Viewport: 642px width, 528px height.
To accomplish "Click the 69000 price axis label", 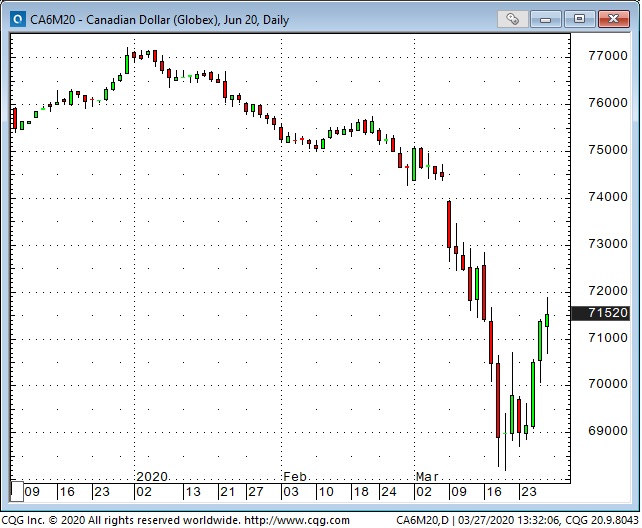I will tap(608, 431).
